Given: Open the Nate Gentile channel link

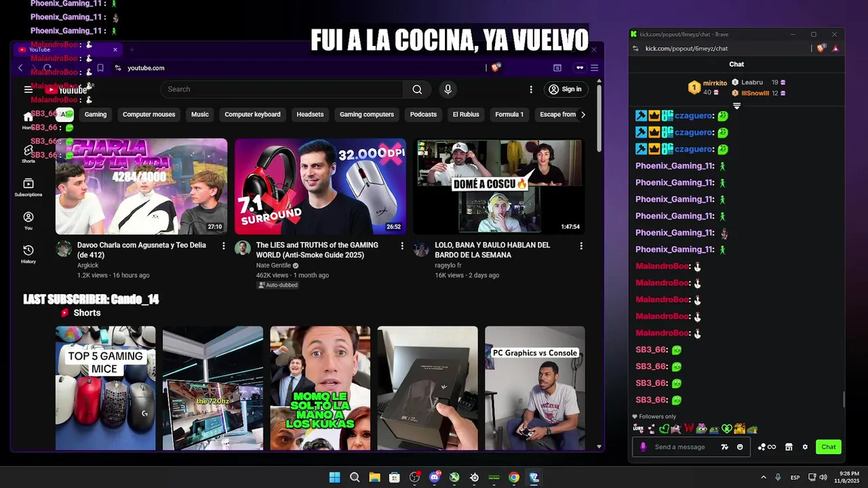Looking at the screenshot, I should [x=273, y=266].
